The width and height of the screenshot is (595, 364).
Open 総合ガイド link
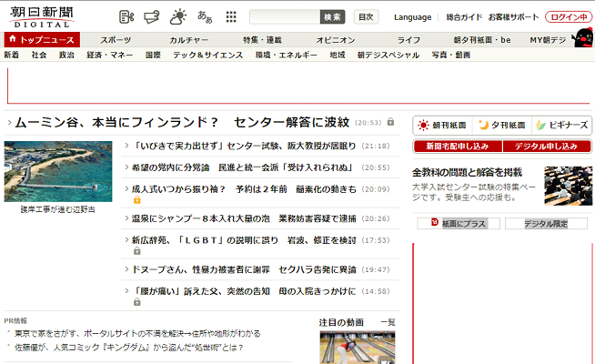(x=464, y=17)
